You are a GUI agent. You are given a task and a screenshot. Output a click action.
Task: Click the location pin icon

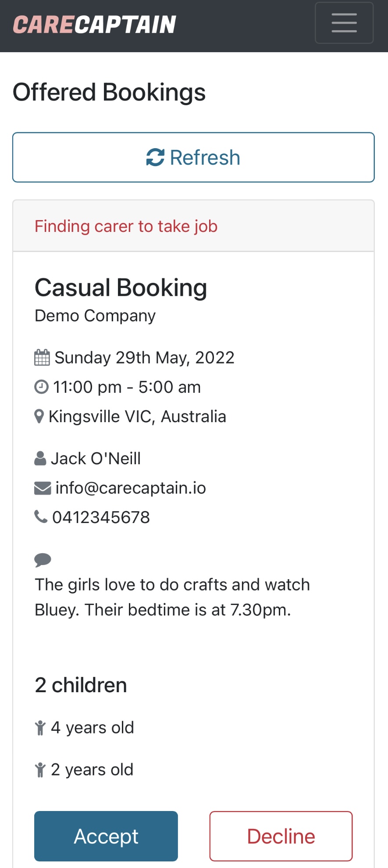coord(39,416)
